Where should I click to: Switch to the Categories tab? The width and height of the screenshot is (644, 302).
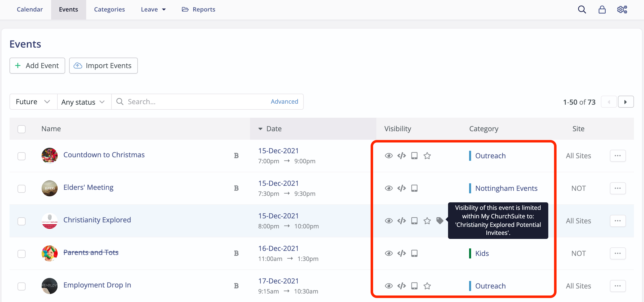tap(109, 9)
